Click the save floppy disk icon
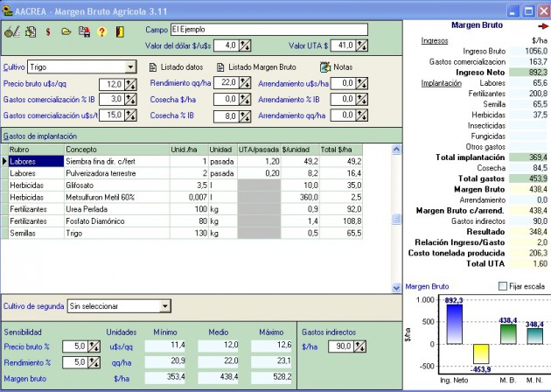This screenshot has width=551, height=392. click(x=84, y=32)
